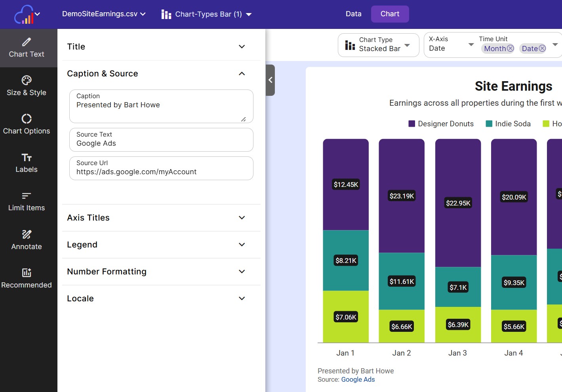Screen dimensions: 562x392
Task: Open the Limit Items filter panel
Action: [x=27, y=202]
